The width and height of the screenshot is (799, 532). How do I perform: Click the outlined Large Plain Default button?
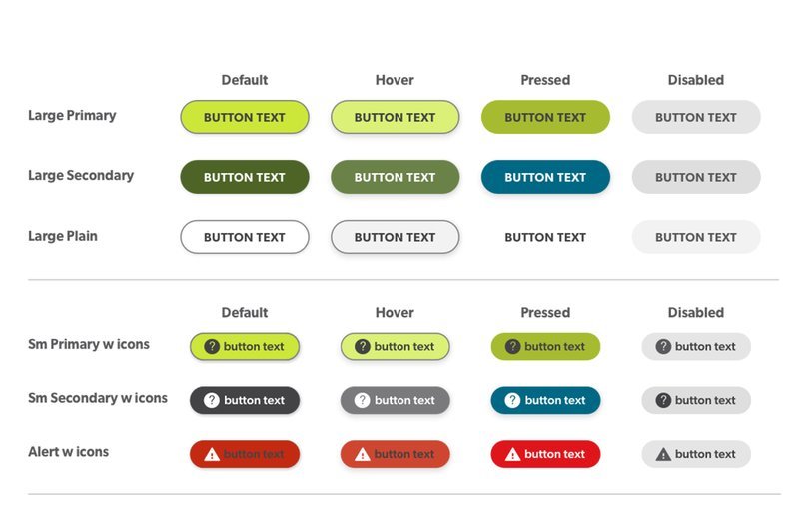[x=245, y=237]
